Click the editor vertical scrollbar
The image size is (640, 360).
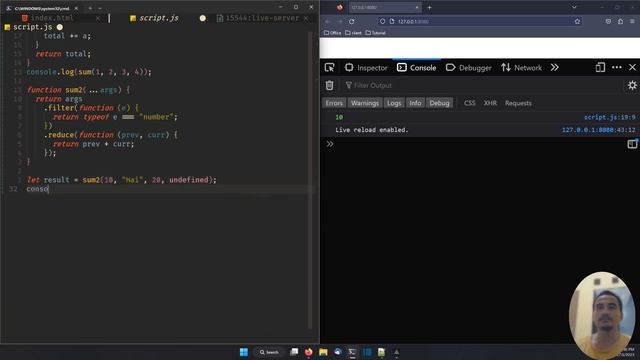311,180
